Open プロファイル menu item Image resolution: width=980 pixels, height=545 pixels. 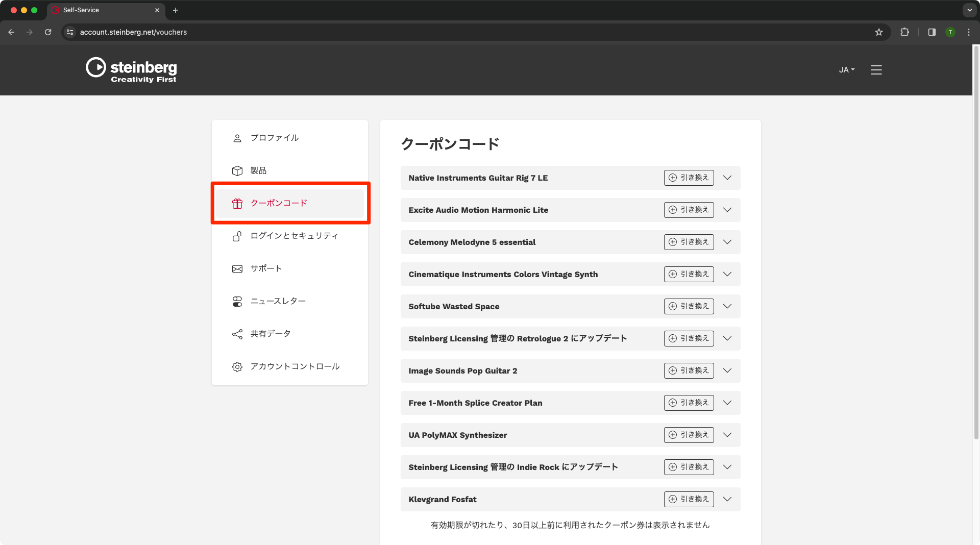point(290,138)
